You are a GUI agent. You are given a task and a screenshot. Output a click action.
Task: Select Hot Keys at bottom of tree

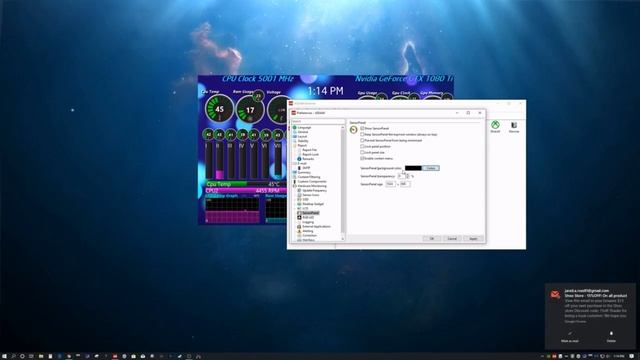click(x=308, y=240)
